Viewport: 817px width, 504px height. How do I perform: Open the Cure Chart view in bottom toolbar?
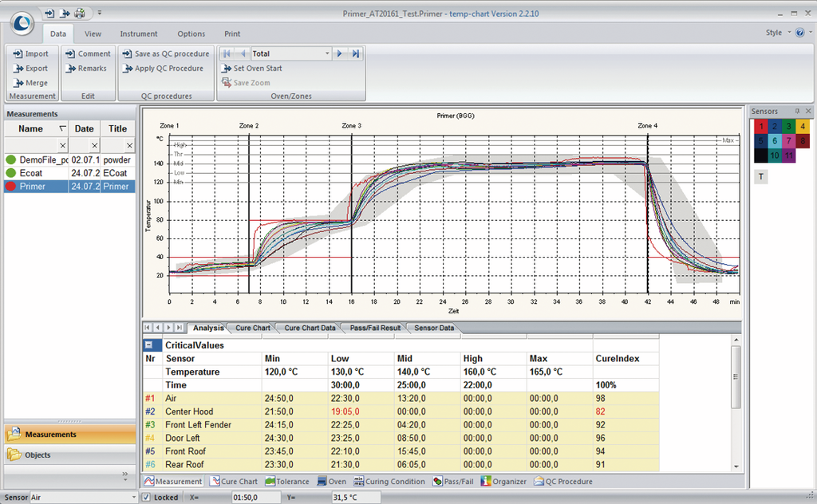click(x=234, y=482)
